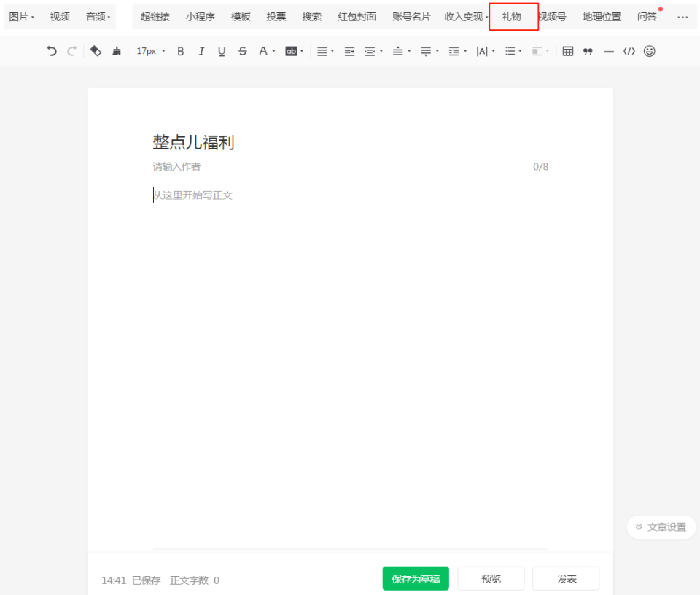Insert a 小程序 mini program
This screenshot has width=700, height=595.
200,17
